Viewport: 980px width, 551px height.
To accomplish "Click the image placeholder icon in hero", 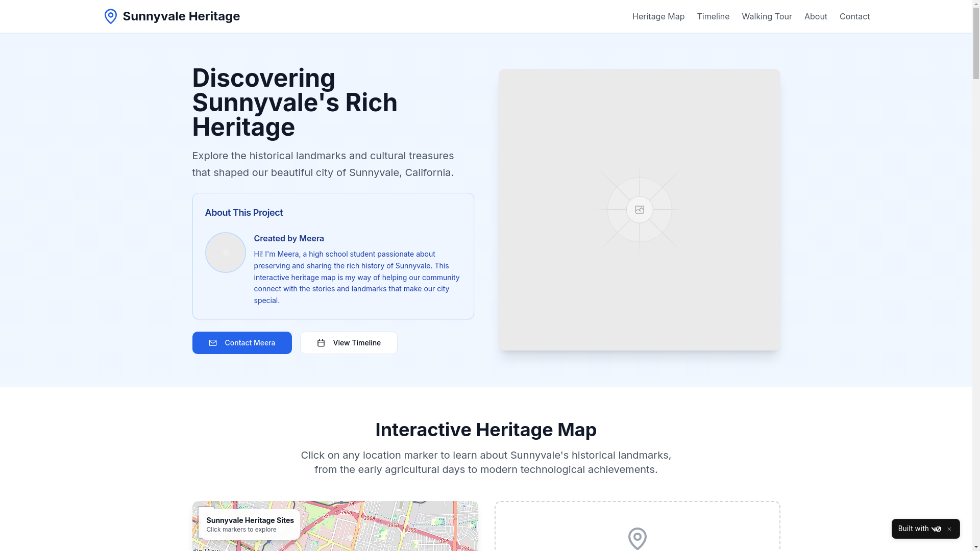I will click(x=639, y=210).
